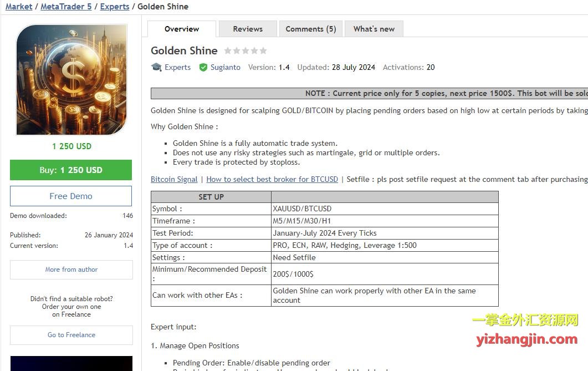Click the published date 26 January 2024

(109, 235)
